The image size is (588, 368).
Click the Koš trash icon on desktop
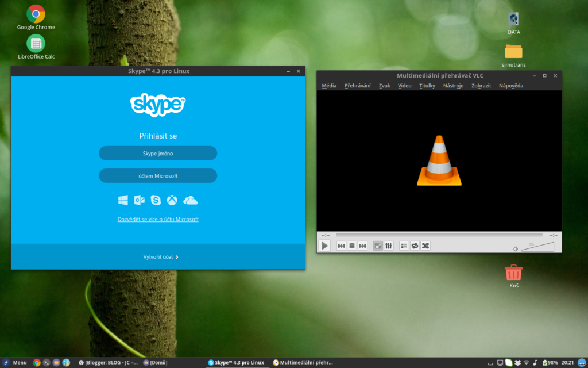click(513, 273)
